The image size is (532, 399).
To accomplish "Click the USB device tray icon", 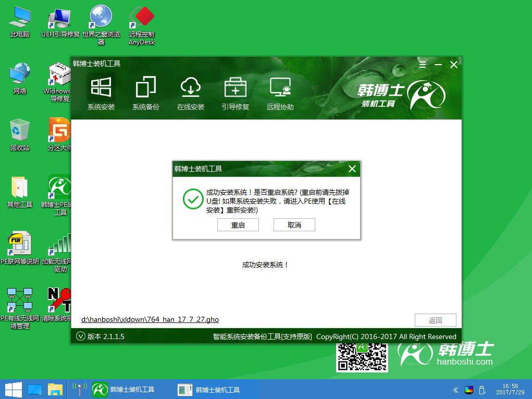I will pos(482,390).
